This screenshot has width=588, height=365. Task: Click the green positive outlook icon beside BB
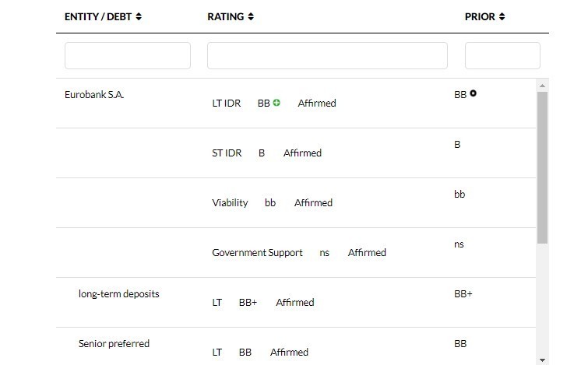[x=276, y=103]
